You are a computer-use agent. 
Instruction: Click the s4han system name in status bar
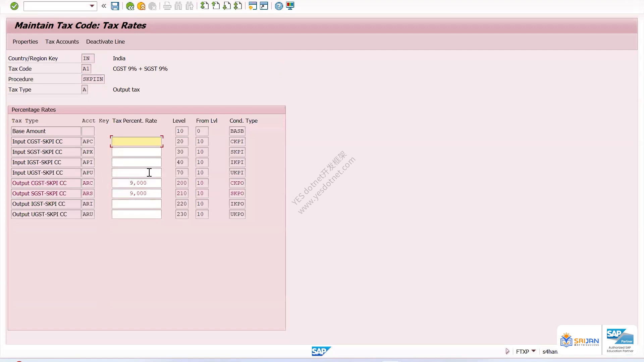click(x=550, y=352)
